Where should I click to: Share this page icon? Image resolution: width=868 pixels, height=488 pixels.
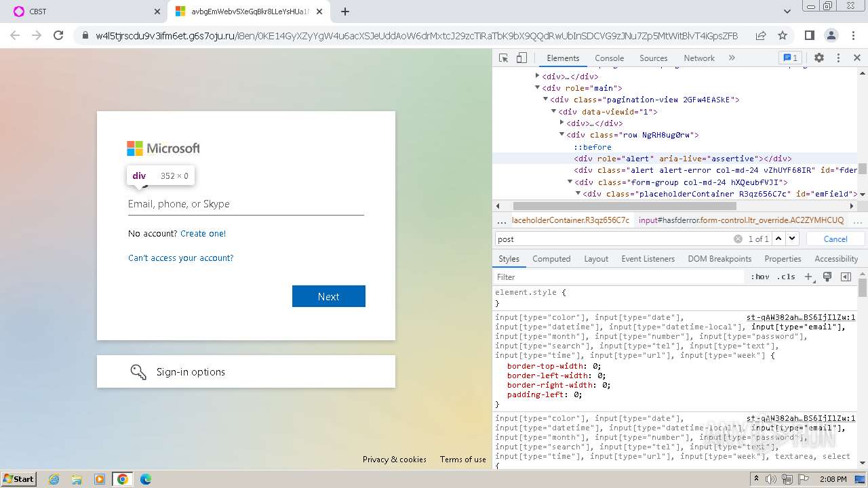tap(761, 35)
